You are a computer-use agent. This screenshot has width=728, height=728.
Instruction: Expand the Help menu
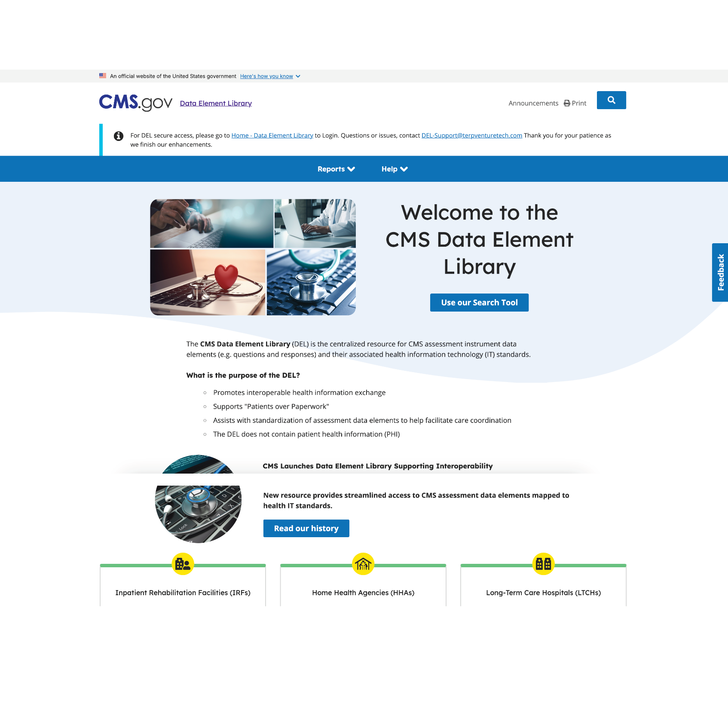pos(395,169)
